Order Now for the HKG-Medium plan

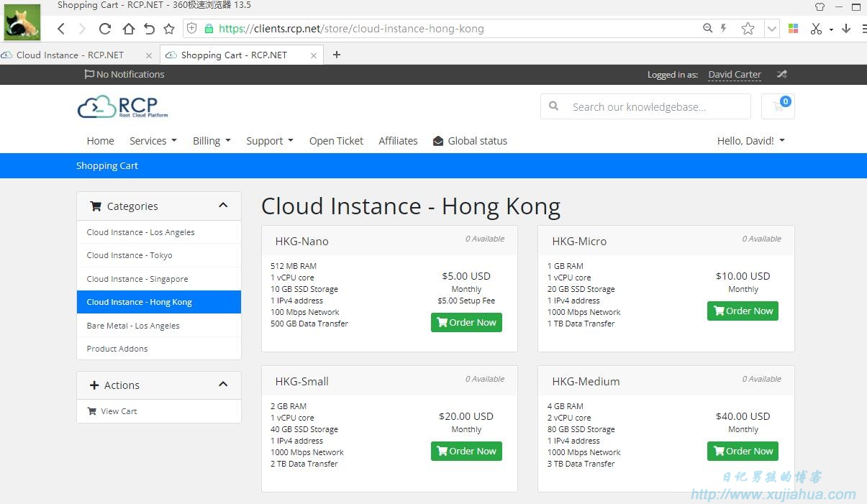[743, 451]
